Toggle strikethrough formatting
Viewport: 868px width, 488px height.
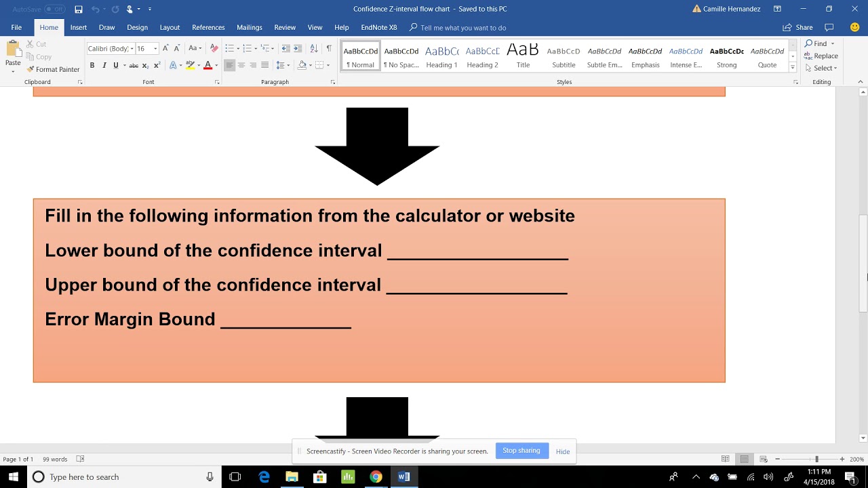click(x=134, y=65)
